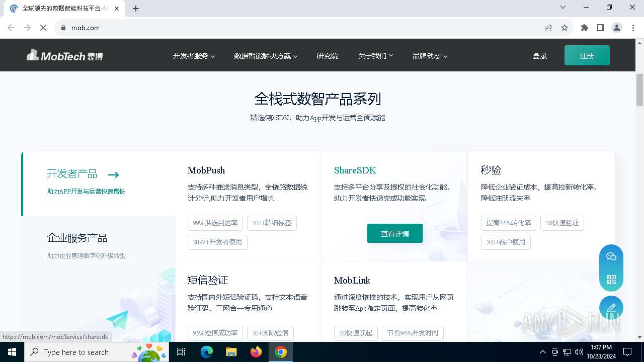Click the 500+客户使用 tag

click(x=506, y=242)
